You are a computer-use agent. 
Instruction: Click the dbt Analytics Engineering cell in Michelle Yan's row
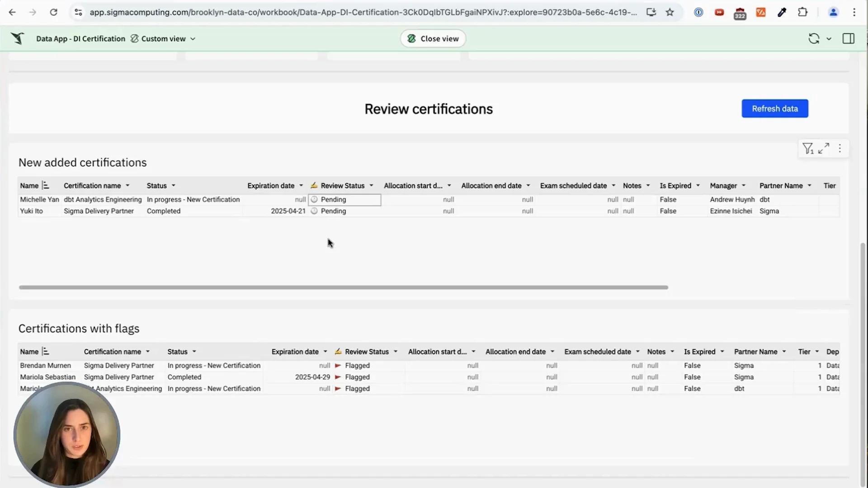click(x=103, y=199)
